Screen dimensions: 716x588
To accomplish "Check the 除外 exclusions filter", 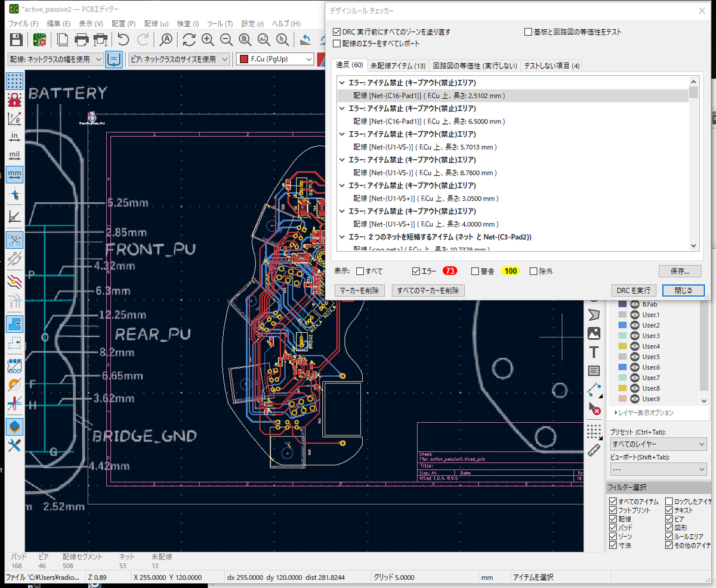I will tap(534, 271).
